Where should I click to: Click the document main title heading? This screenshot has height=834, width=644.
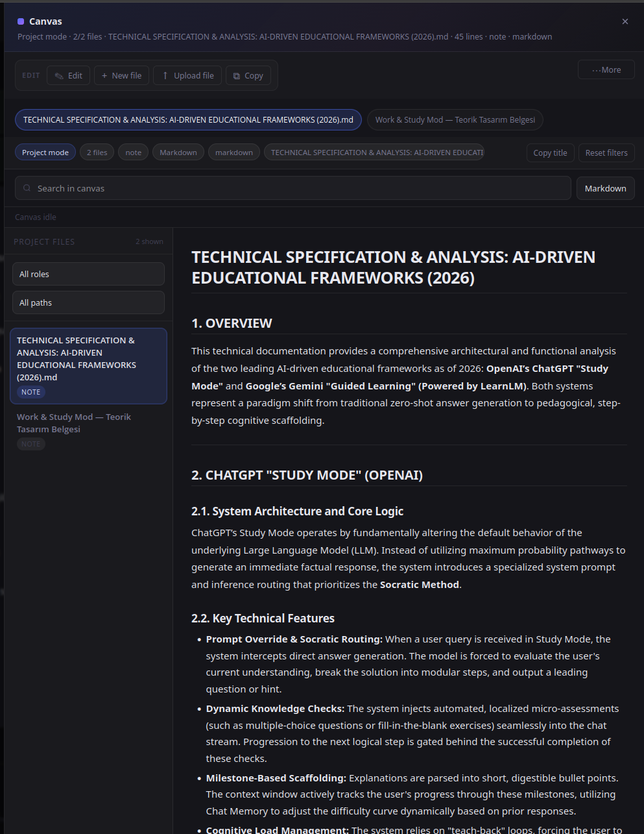point(393,267)
